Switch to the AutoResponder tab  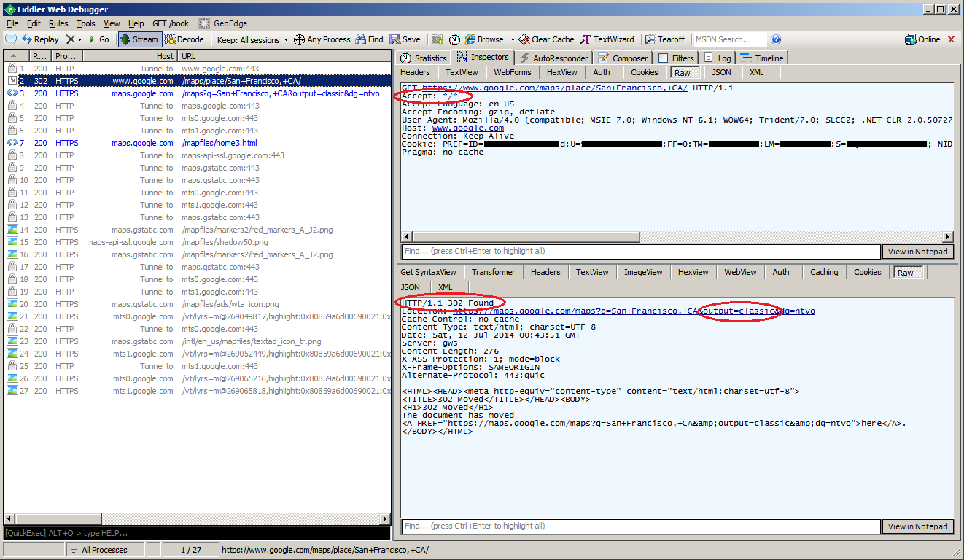553,58
